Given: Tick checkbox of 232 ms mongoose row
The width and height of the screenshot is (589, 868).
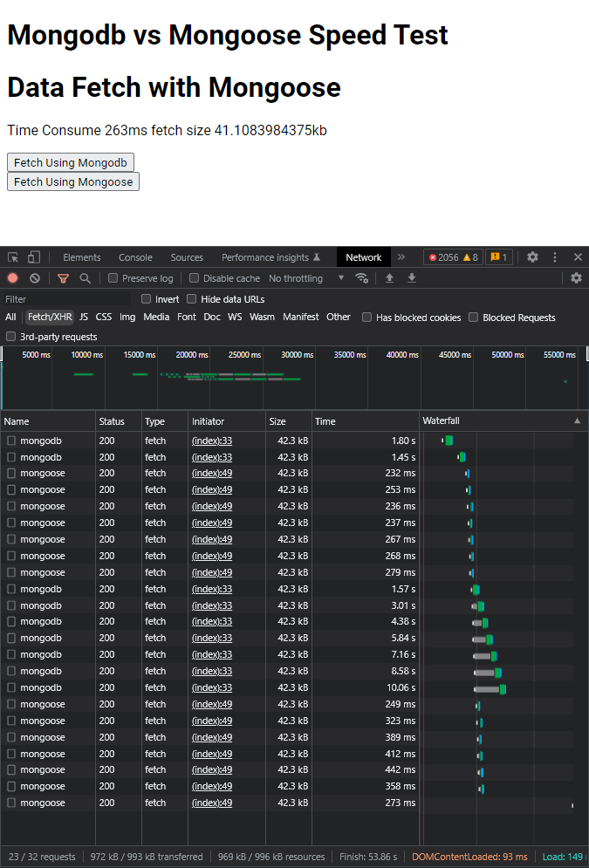Looking at the screenshot, I should 11,474.
